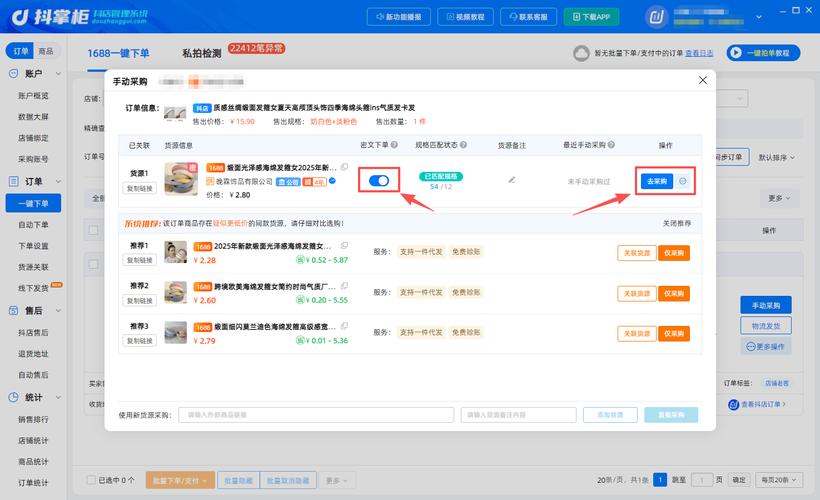Click the 查看抖店订单 link
This screenshot has width=820, height=500.
[x=758, y=404]
